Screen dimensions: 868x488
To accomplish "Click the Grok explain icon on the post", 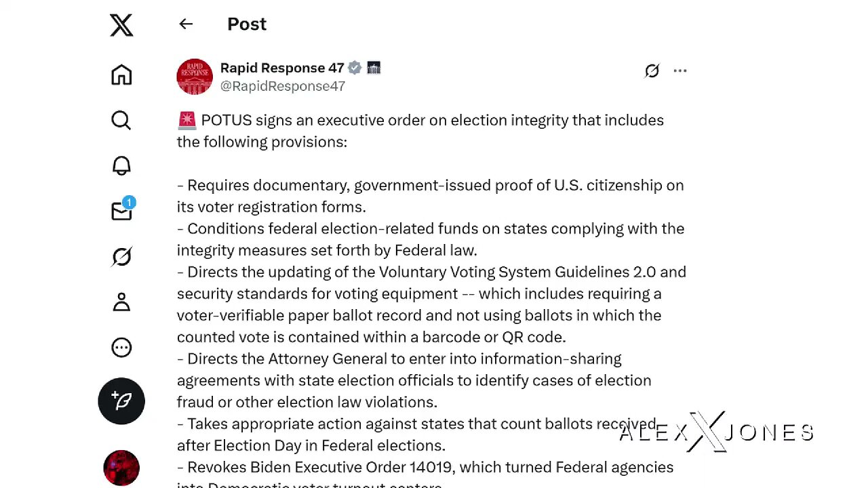I will (652, 70).
